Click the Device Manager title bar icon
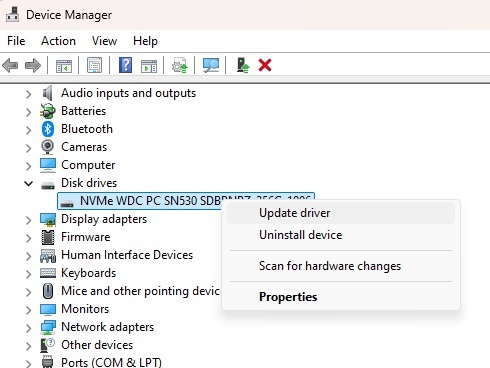The width and height of the screenshot is (490, 368). click(13, 15)
